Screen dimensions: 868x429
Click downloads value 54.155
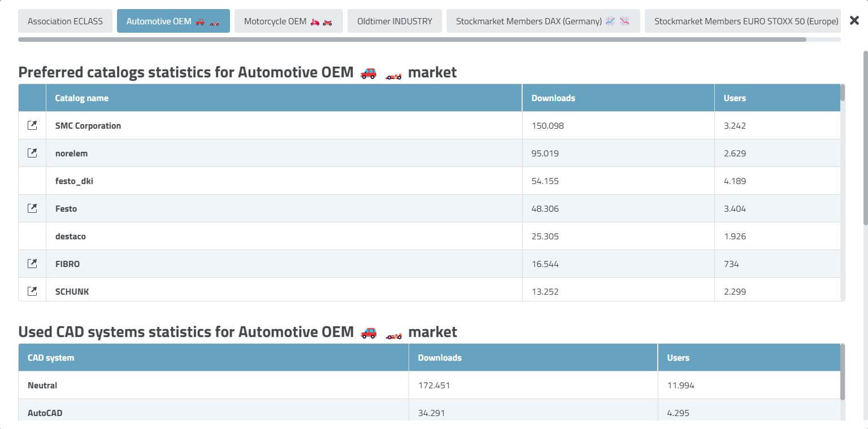click(545, 181)
